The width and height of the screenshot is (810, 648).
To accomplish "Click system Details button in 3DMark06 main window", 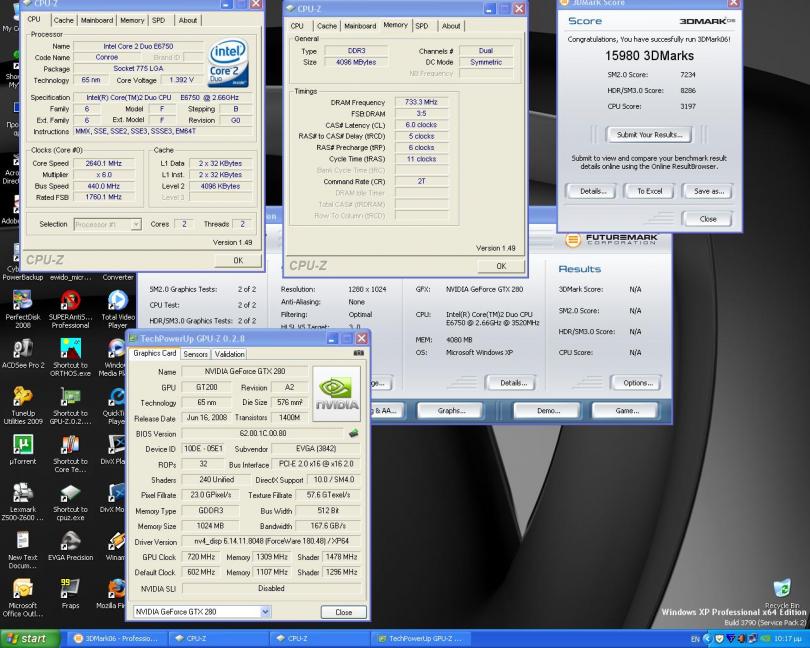I will (513, 383).
